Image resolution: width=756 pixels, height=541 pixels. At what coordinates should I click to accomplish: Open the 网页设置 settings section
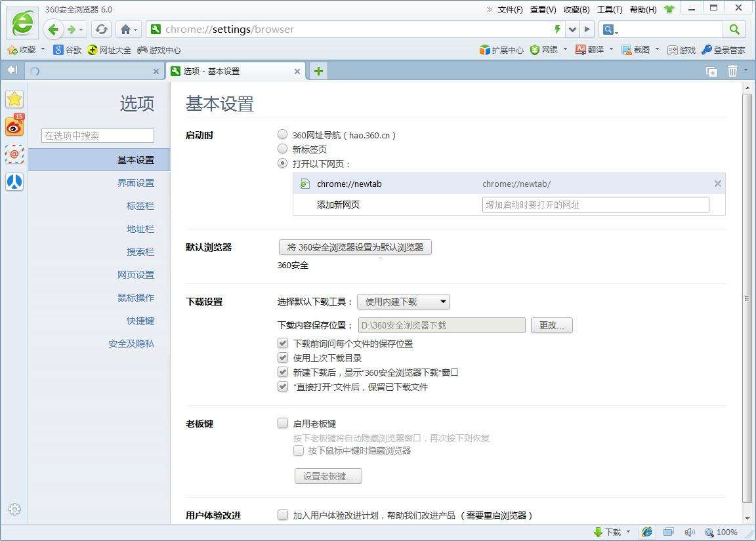tap(136, 275)
